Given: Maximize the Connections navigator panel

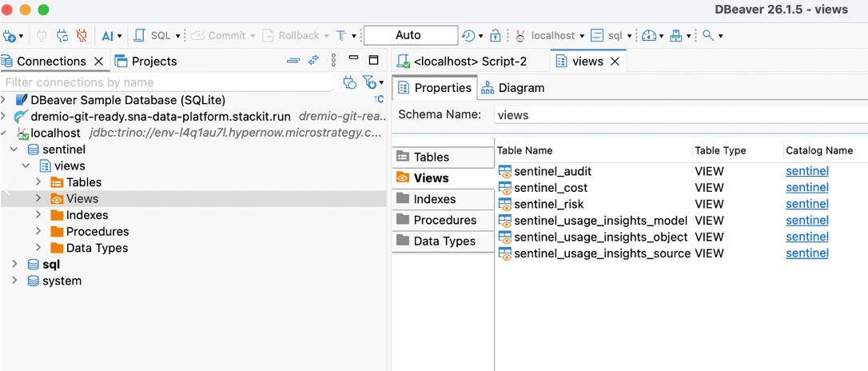Looking at the screenshot, I should [x=374, y=60].
